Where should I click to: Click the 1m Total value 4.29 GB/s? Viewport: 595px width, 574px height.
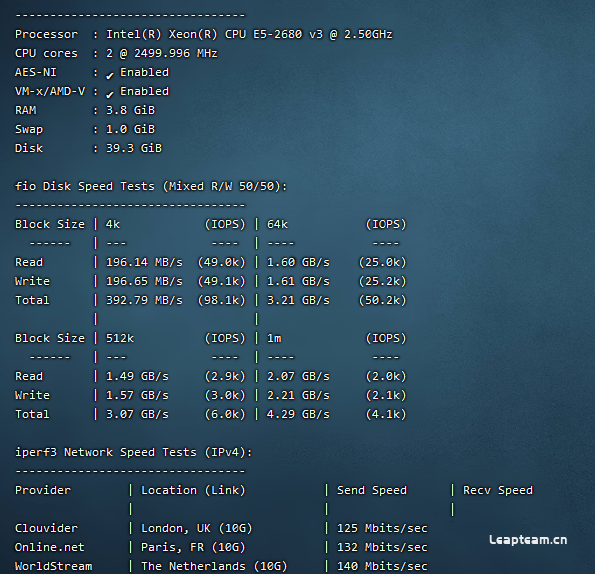(x=298, y=414)
